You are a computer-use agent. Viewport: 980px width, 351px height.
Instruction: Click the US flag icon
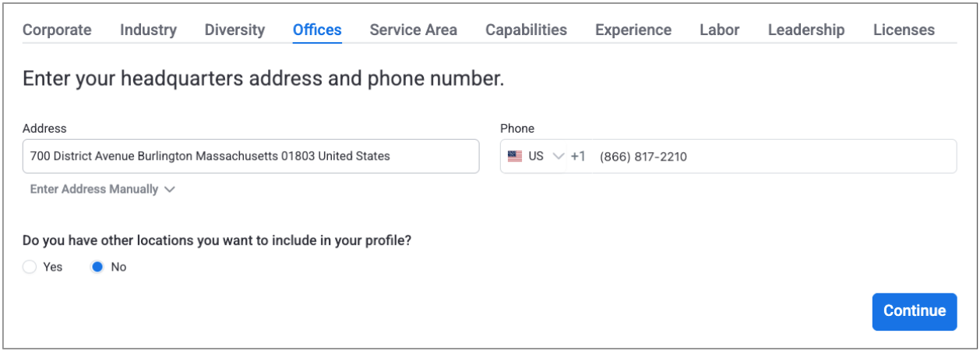(515, 156)
